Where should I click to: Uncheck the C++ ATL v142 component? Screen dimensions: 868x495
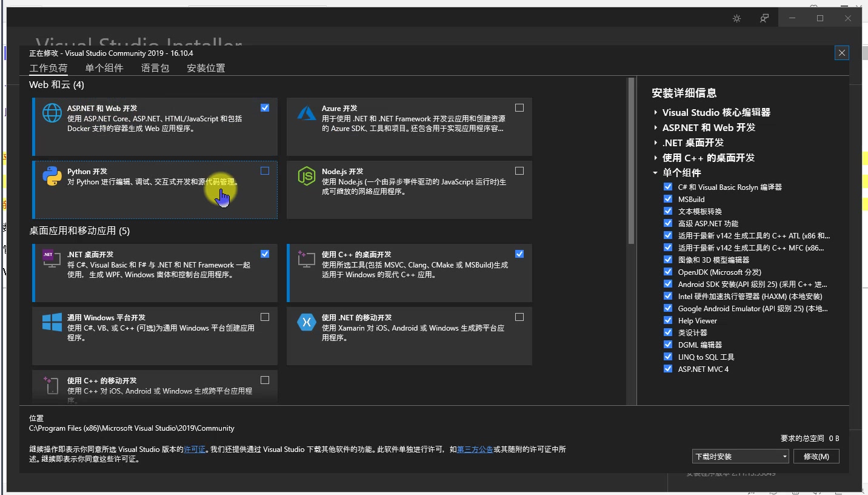pos(668,235)
